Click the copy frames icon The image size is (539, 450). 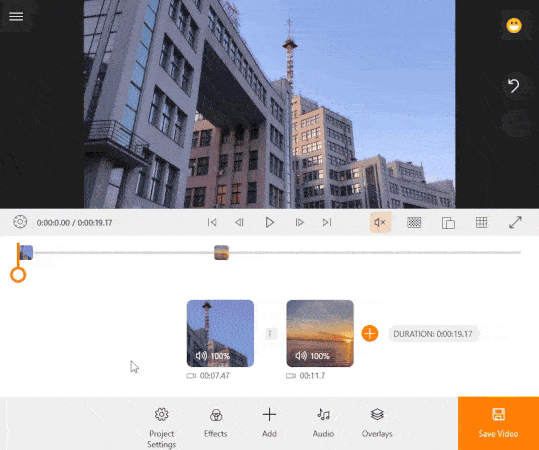coord(448,223)
